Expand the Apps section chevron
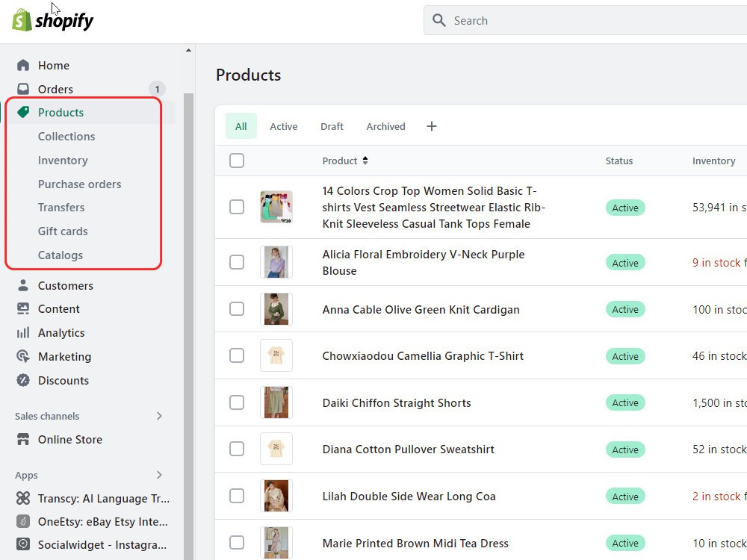The height and width of the screenshot is (560, 747). 159,475
